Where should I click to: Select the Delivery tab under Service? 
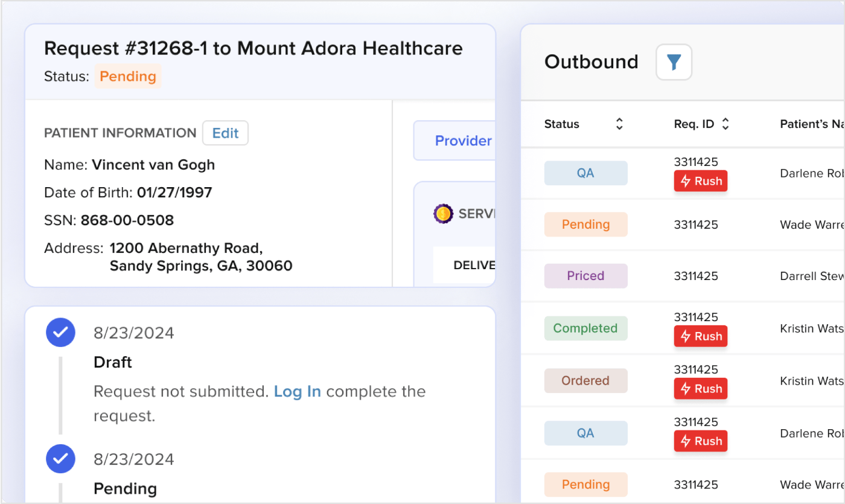474,265
